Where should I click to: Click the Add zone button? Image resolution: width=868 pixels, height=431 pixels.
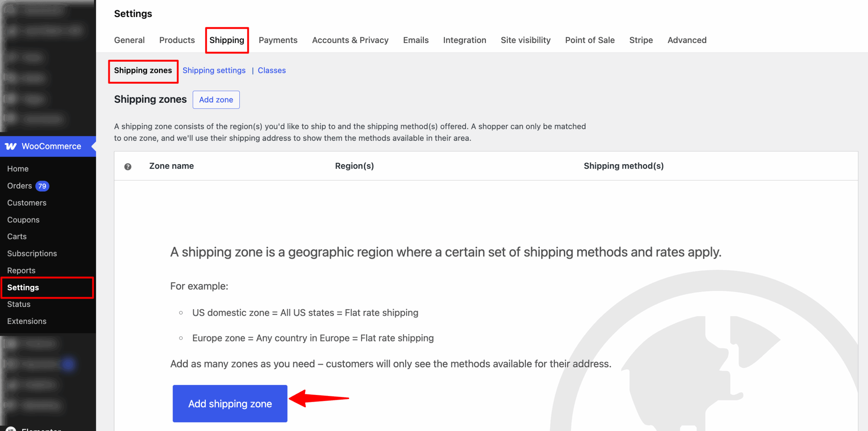[x=216, y=100]
